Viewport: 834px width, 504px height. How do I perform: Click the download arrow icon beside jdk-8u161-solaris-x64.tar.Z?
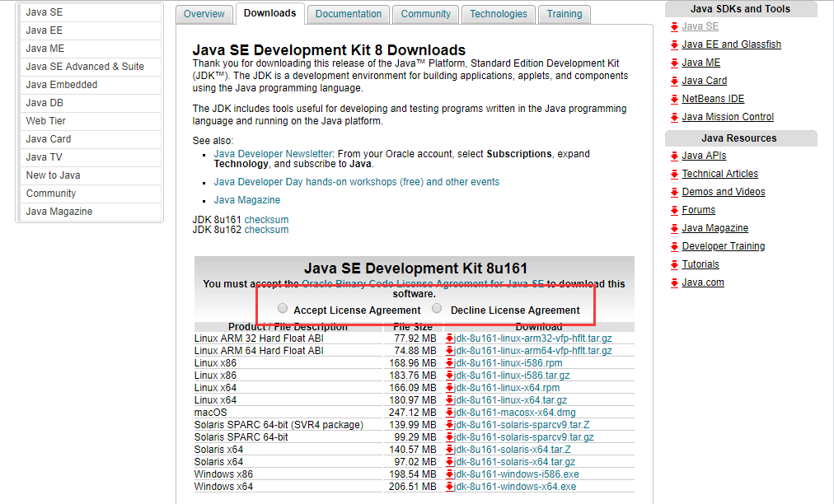(449, 450)
